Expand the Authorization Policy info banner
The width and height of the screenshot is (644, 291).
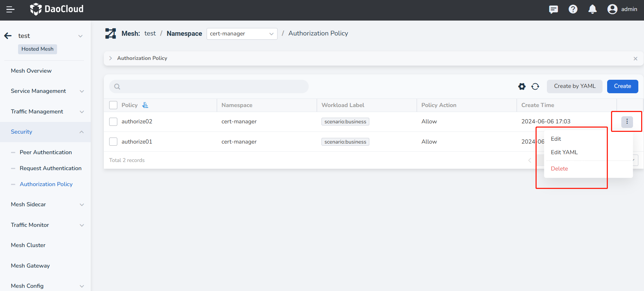click(111, 58)
